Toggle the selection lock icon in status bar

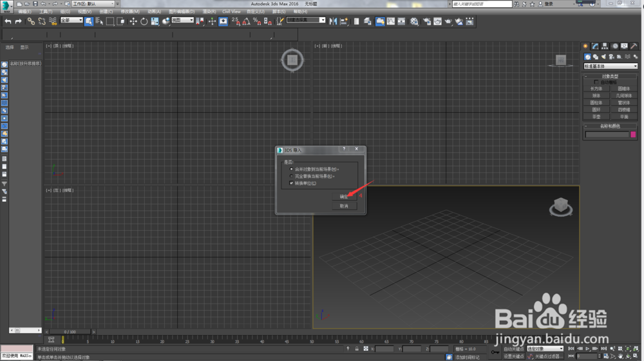click(357, 349)
